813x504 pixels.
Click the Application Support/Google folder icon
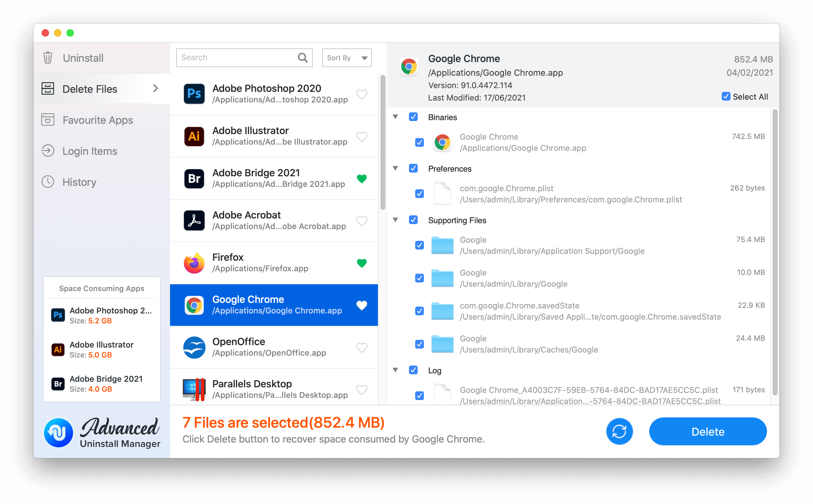[x=442, y=245]
